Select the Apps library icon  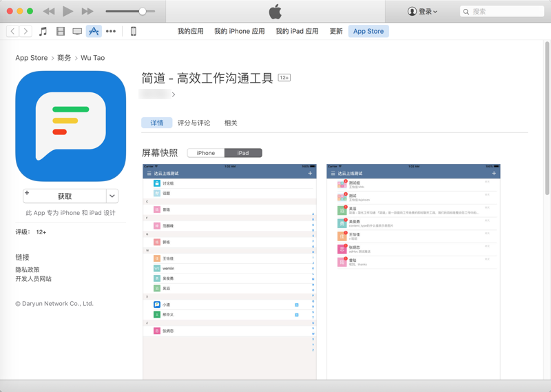[94, 31]
